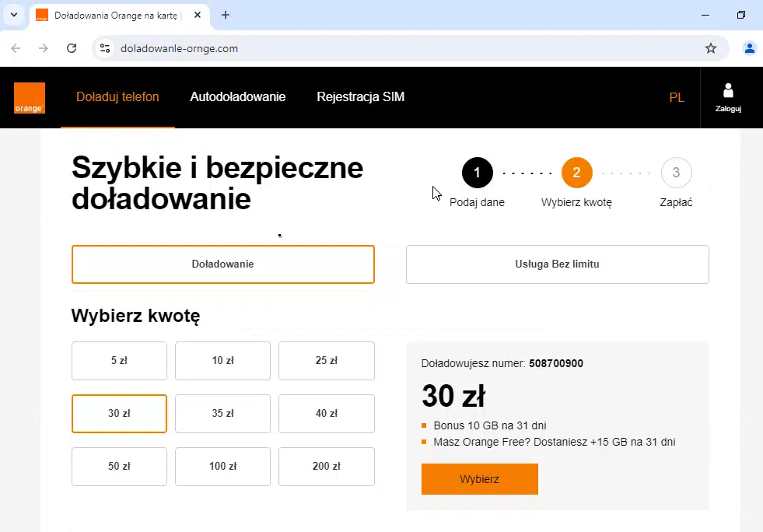This screenshot has width=763, height=532.
Task: Go to Autodoładowanie section
Action: pos(237,97)
